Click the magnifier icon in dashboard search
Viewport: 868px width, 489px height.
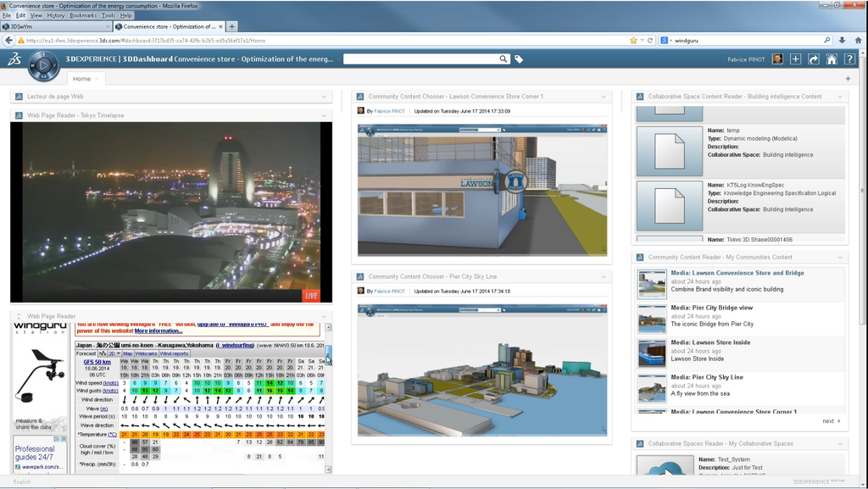click(x=504, y=59)
